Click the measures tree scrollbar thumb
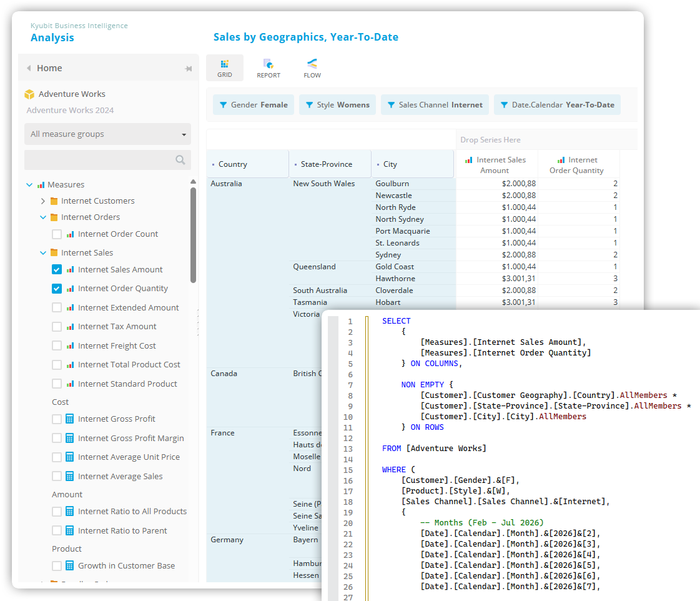700x601 pixels. (x=194, y=235)
